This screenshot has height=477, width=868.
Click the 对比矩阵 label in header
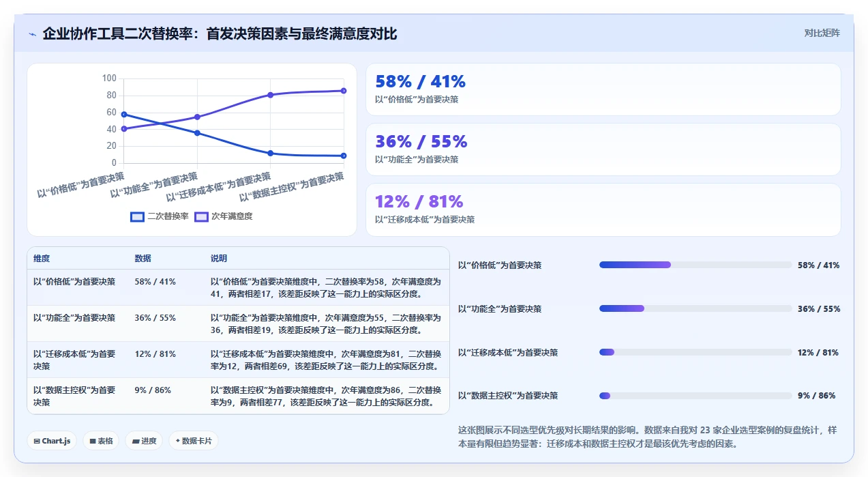tap(822, 33)
